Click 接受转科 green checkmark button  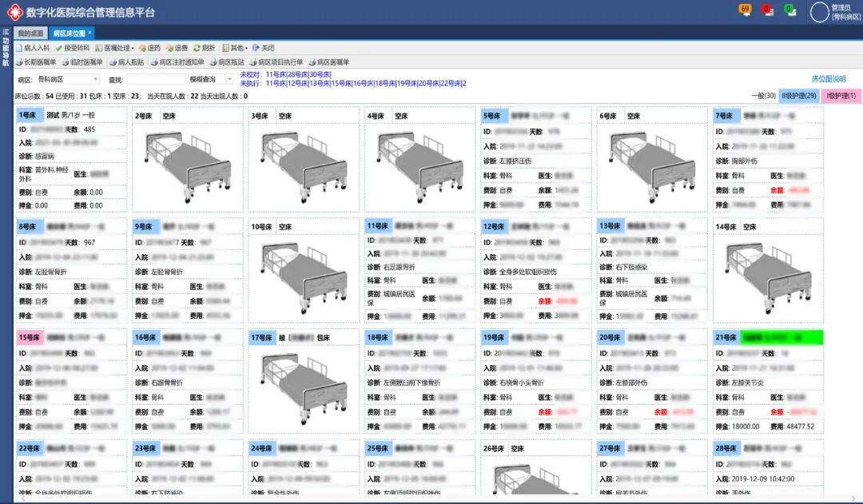click(72, 48)
